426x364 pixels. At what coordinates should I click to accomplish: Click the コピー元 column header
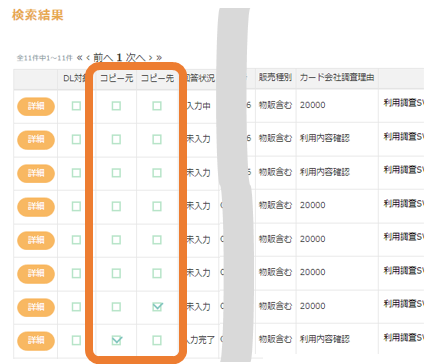tap(117, 78)
